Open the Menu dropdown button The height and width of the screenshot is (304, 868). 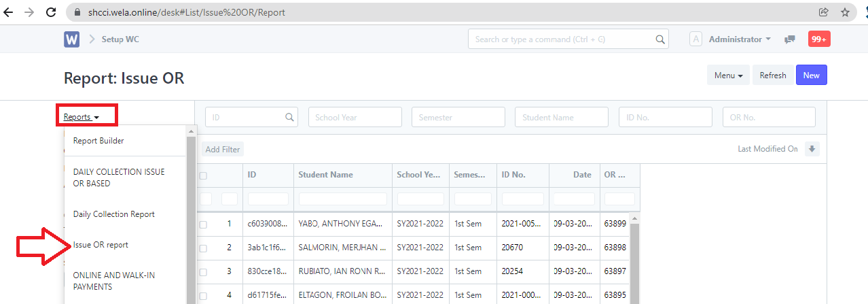[728, 75]
